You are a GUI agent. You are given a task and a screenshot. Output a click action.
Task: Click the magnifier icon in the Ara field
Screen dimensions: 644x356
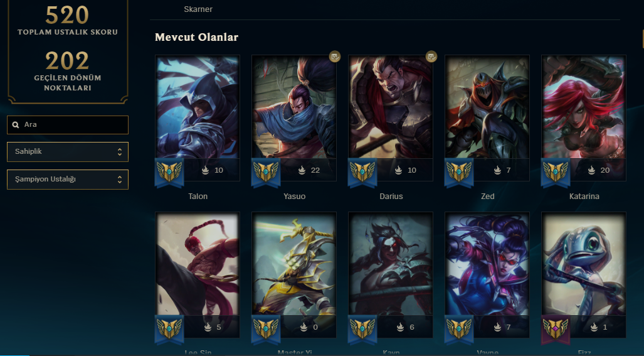pyautogui.click(x=16, y=124)
